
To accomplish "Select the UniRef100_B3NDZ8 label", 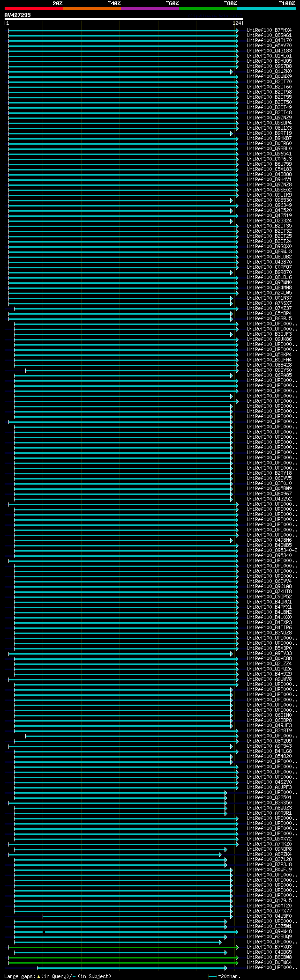I will click(269, 633).
